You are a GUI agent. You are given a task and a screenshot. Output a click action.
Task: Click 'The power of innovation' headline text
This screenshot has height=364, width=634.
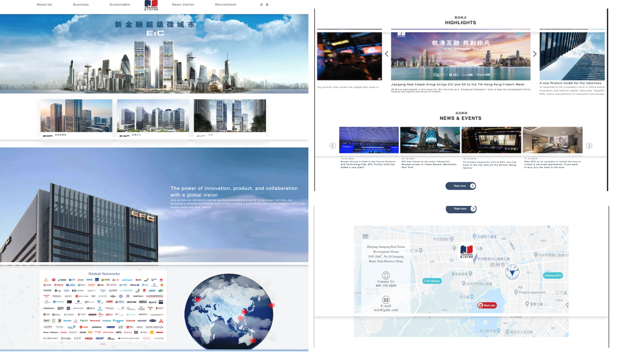234,191
